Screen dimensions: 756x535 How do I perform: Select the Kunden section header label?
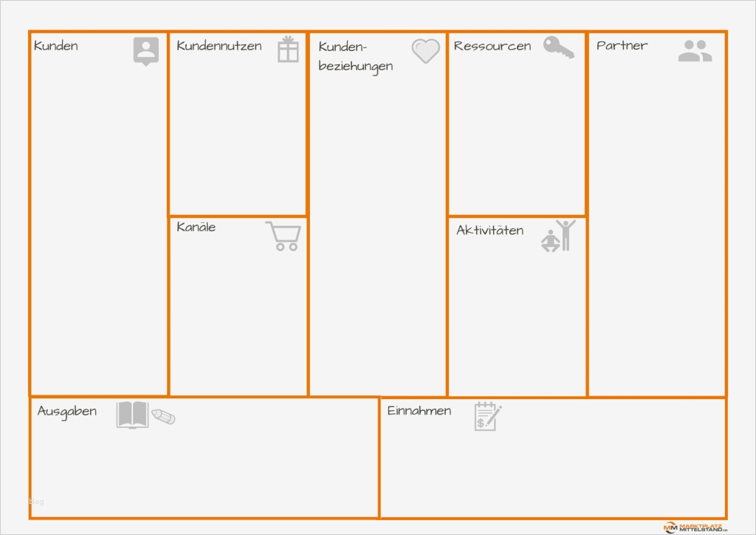pos(55,46)
